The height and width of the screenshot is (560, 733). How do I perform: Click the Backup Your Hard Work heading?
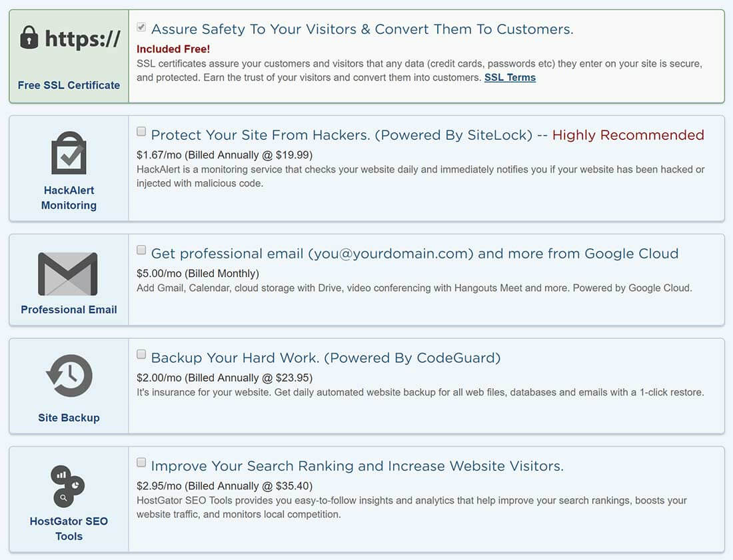[x=326, y=358]
